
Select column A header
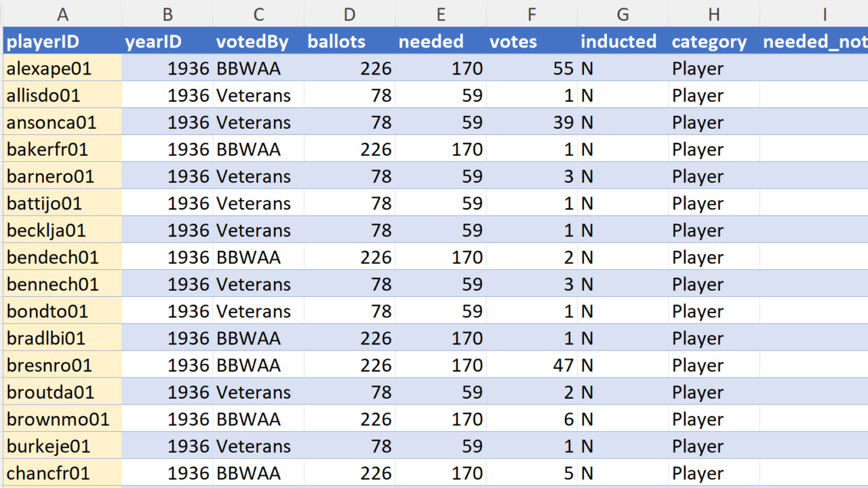[62, 14]
